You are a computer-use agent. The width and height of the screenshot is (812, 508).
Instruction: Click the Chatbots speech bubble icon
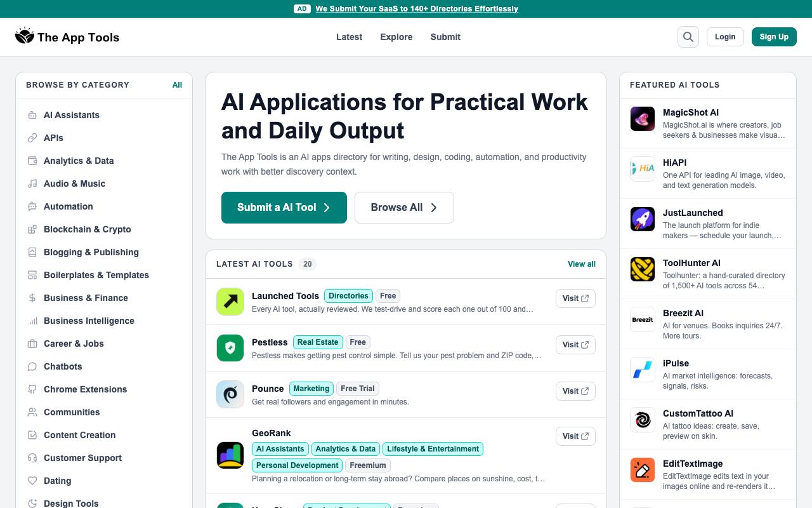click(x=32, y=366)
